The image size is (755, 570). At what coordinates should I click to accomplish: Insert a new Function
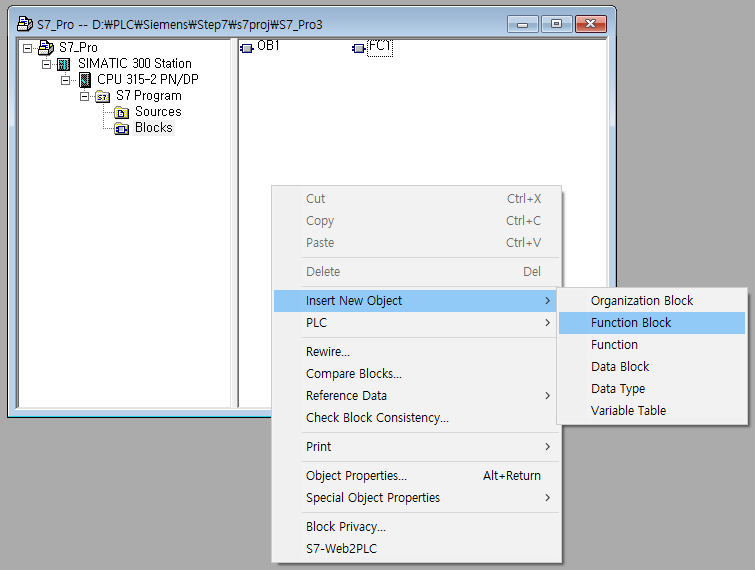pyautogui.click(x=652, y=345)
